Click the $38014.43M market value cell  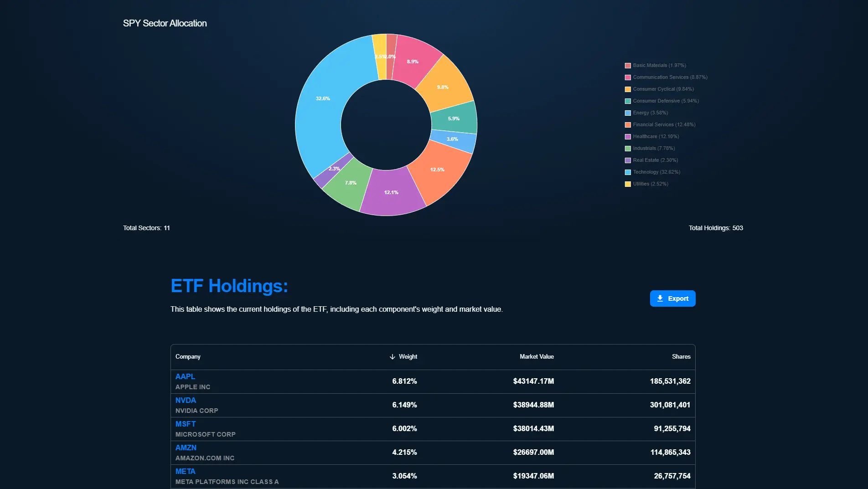pyautogui.click(x=533, y=429)
